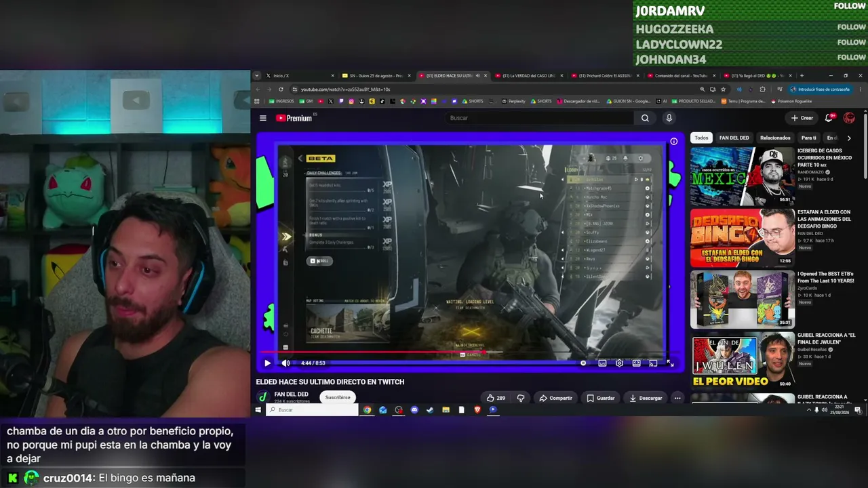
Task: Open the FAN DEL DED channel avatar
Action: pos(263,397)
